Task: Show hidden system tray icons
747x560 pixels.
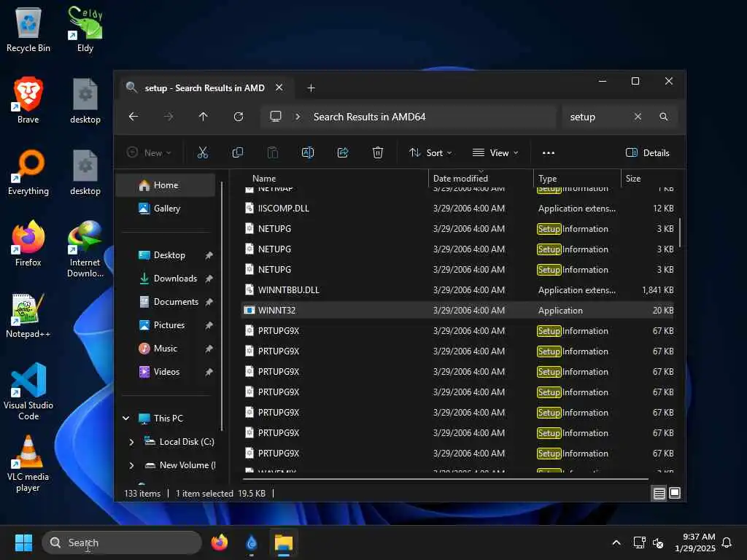Action: click(616, 542)
